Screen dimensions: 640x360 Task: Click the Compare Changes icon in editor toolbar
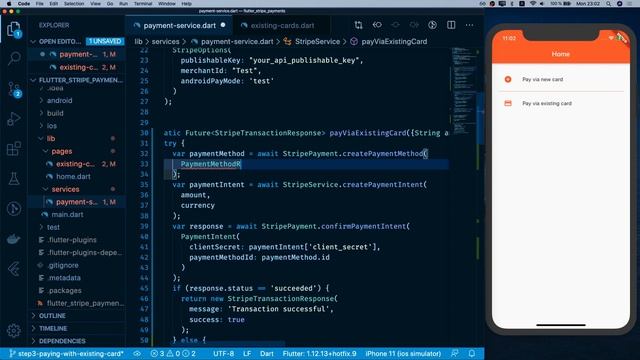358,25
